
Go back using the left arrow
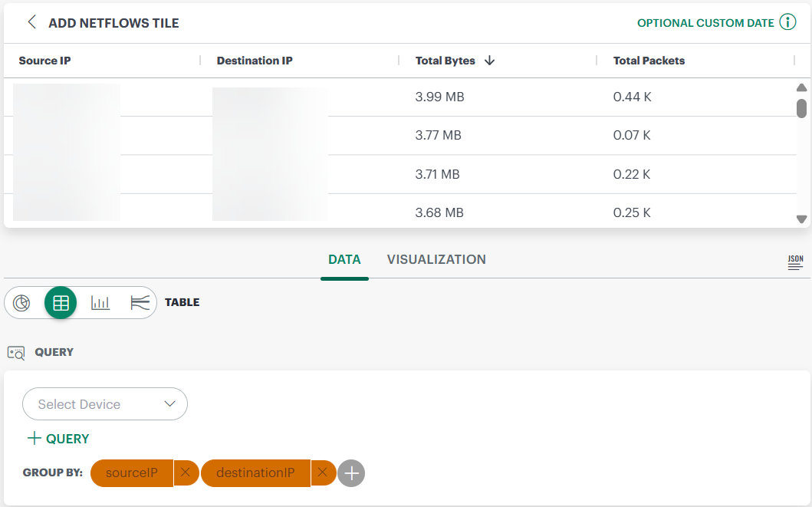31,22
